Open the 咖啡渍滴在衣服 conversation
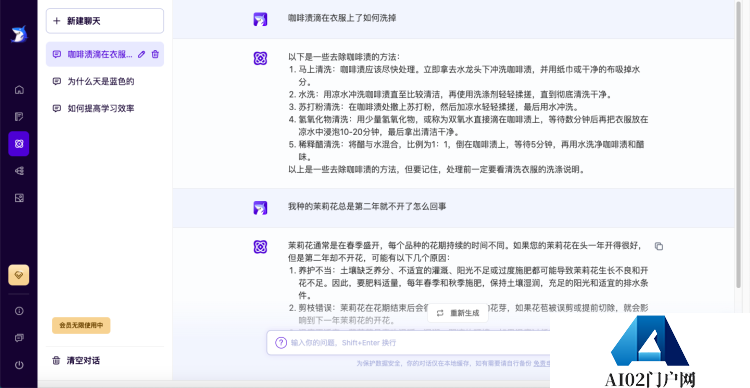The height and width of the screenshot is (388, 750). tap(105, 55)
